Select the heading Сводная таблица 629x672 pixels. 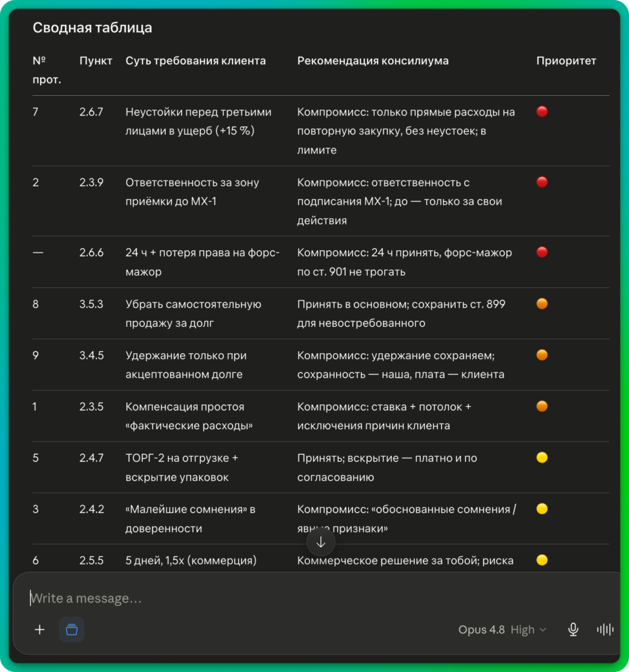click(92, 28)
